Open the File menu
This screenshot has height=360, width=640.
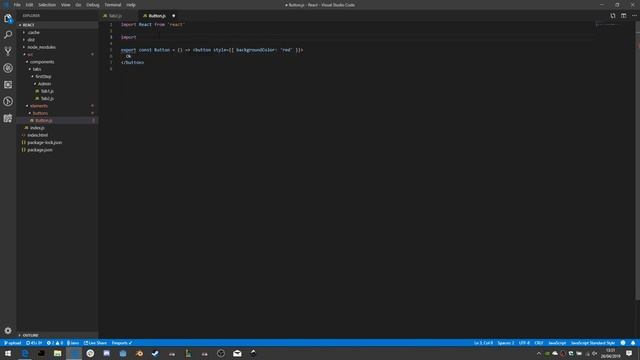click(x=17, y=5)
